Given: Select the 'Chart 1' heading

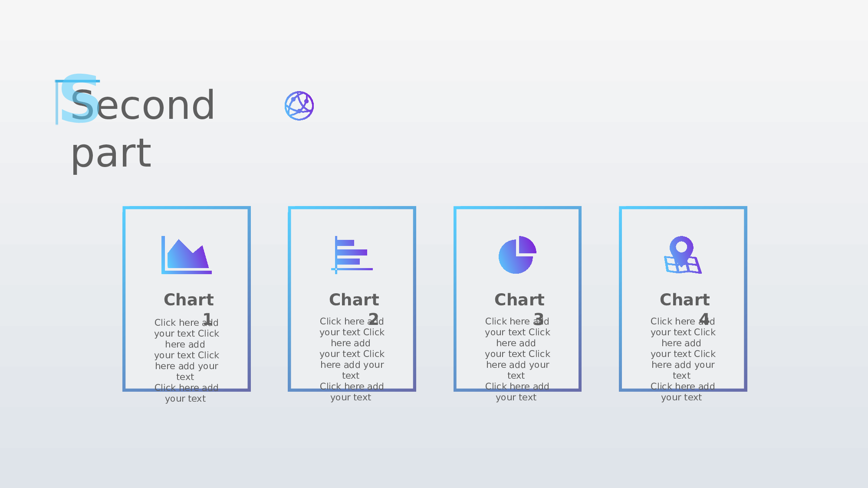Looking at the screenshot, I should pyautogui.click(x=189, y=309).
